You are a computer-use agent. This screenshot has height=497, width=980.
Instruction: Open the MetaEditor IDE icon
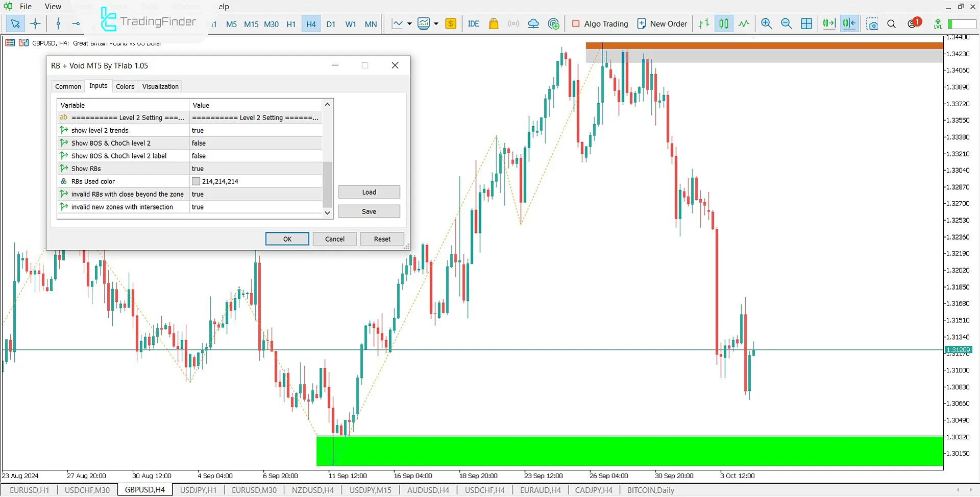pos(473,23)
